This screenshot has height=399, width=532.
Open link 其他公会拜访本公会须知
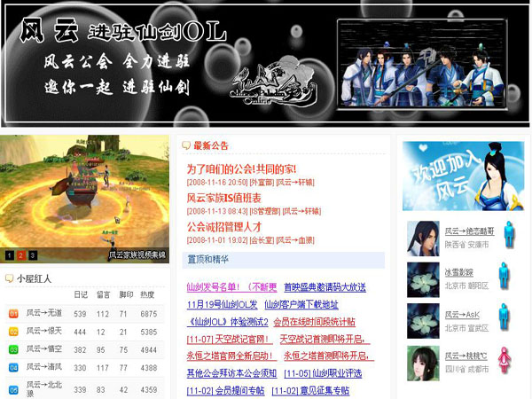[231, 373]
